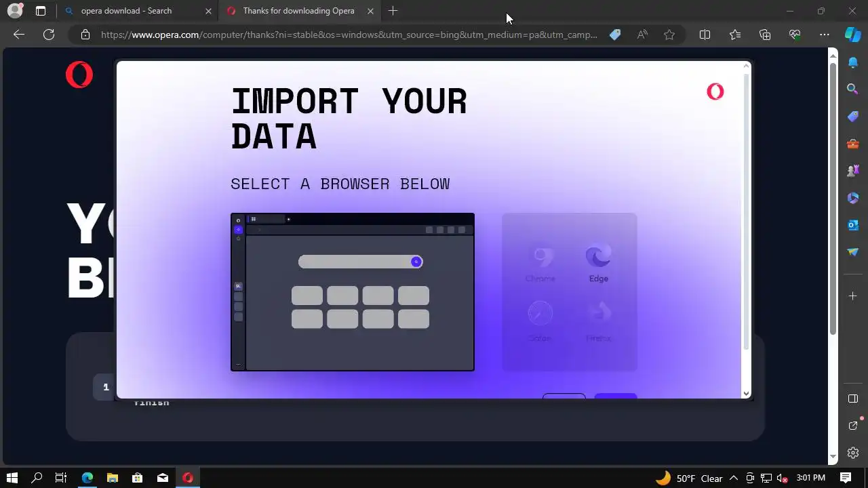The image size is (868, 488).
Task: Open Microsoft Store from taskbar
Action: [137, 478]
